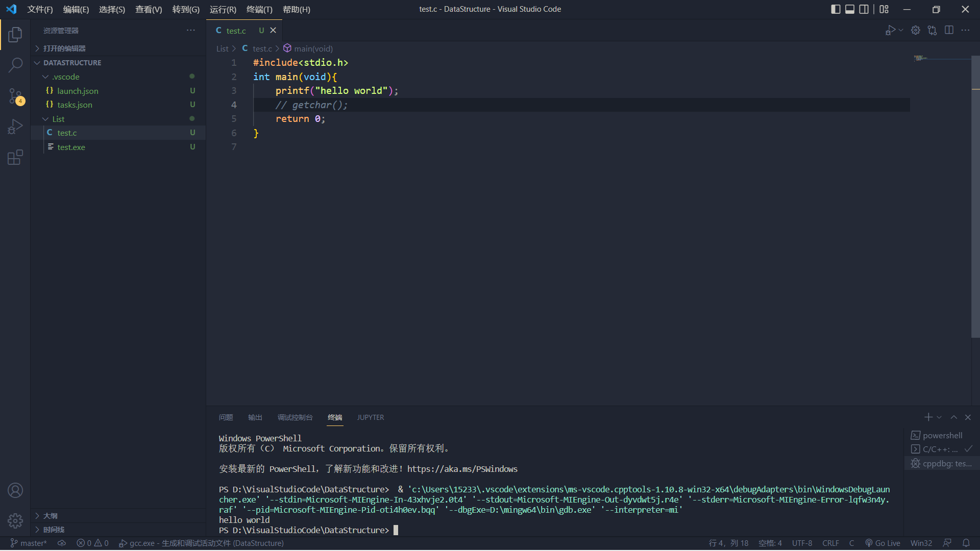
Task: Click the editor vertical scrollbar
Action: coord(975,204)
